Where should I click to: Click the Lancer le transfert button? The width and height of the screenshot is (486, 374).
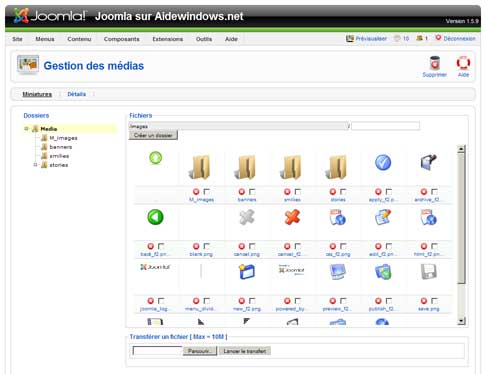[x=245, y=351]
